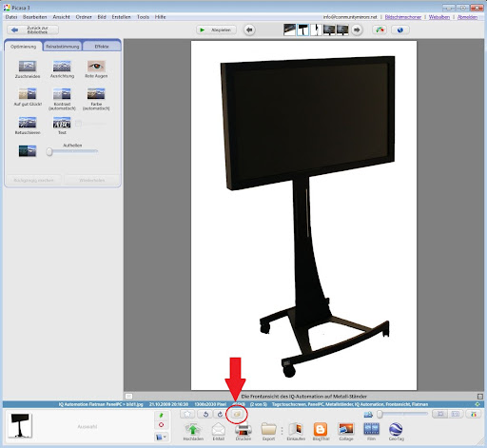Click the Web Albums sync icon in toolbar
This screenshot has width=487, height=448.
coord(380,30)
